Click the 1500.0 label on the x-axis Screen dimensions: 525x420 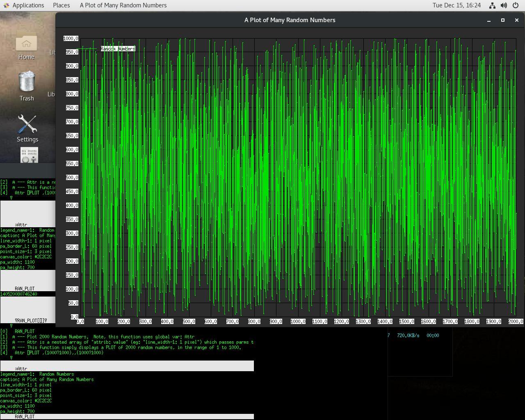click(x=406, y=322)
